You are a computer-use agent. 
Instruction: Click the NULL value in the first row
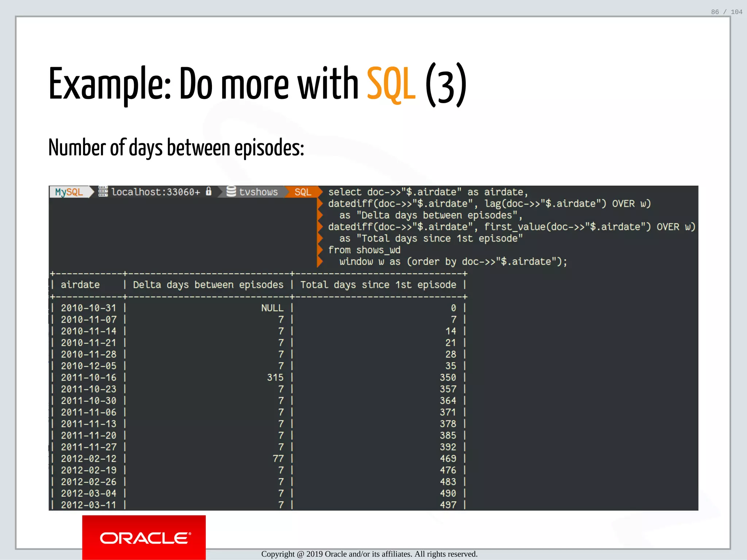click(x=272, y=308)
